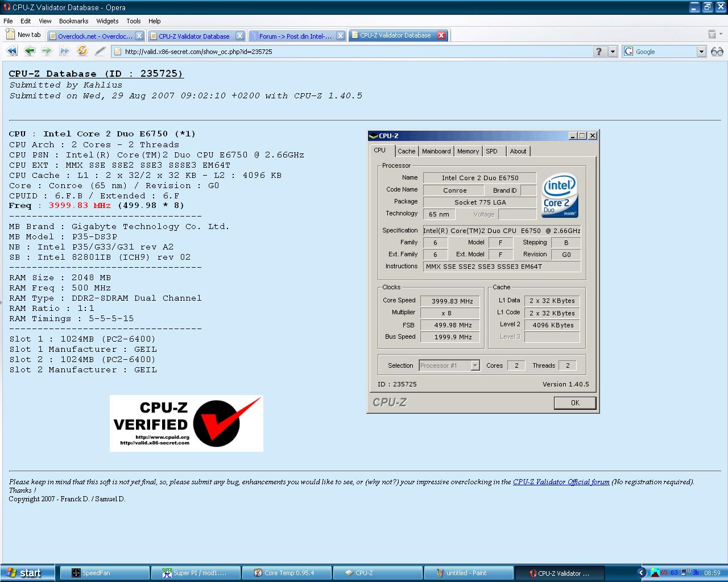Click the Start button
This screenshot has height=582, width=728.
27,573
